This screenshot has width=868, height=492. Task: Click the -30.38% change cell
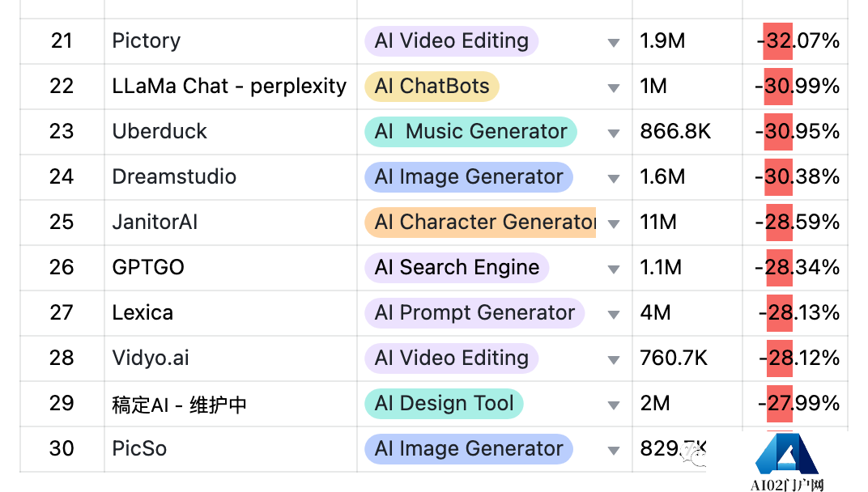[795, 178]
